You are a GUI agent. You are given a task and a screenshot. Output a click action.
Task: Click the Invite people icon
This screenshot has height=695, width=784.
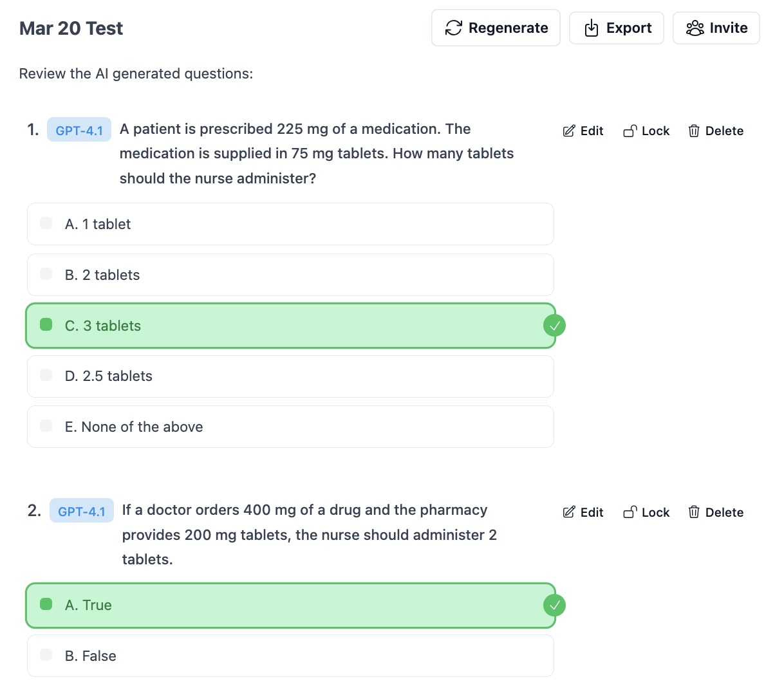coord(695,28)
